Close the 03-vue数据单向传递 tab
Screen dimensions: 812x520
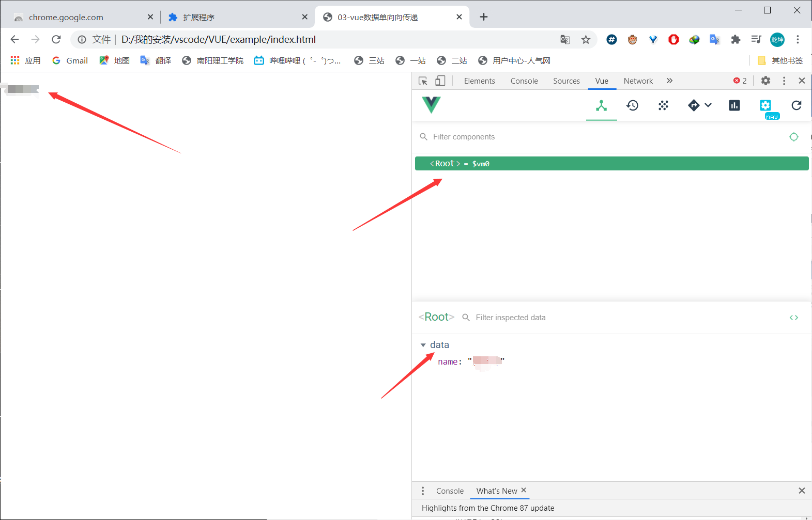(x=459, y=17)
